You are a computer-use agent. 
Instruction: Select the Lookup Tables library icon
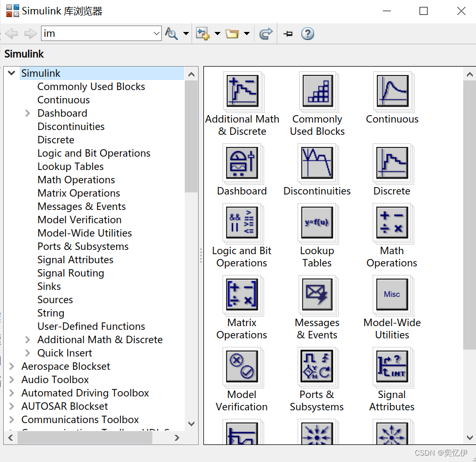(317, 223)
